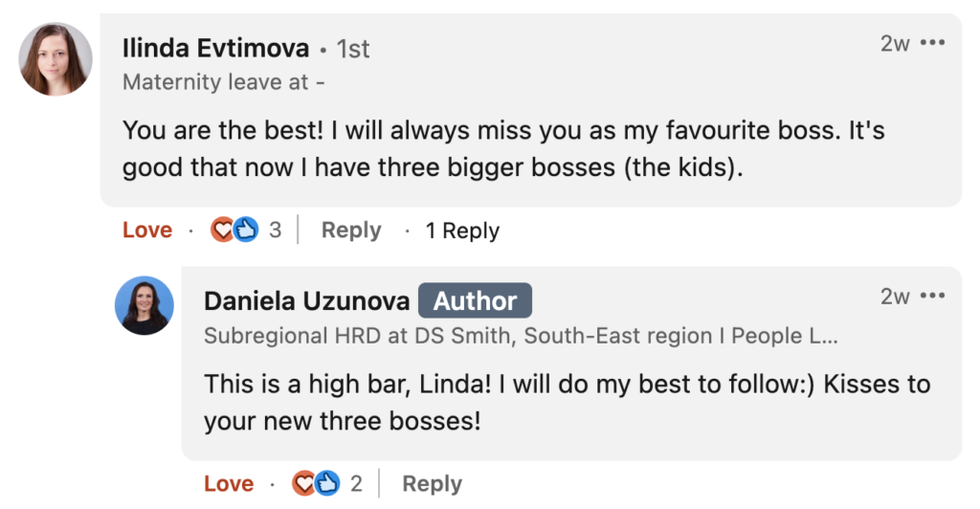Open Ilinda Evtimova's profile photo
This screenshot has width=980, height=509.
(56, 59)
